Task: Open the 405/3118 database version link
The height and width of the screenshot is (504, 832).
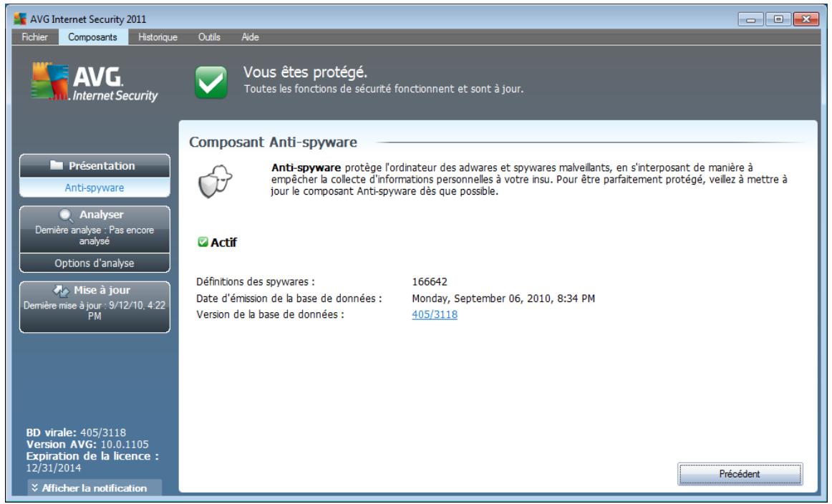Action: 435,314
